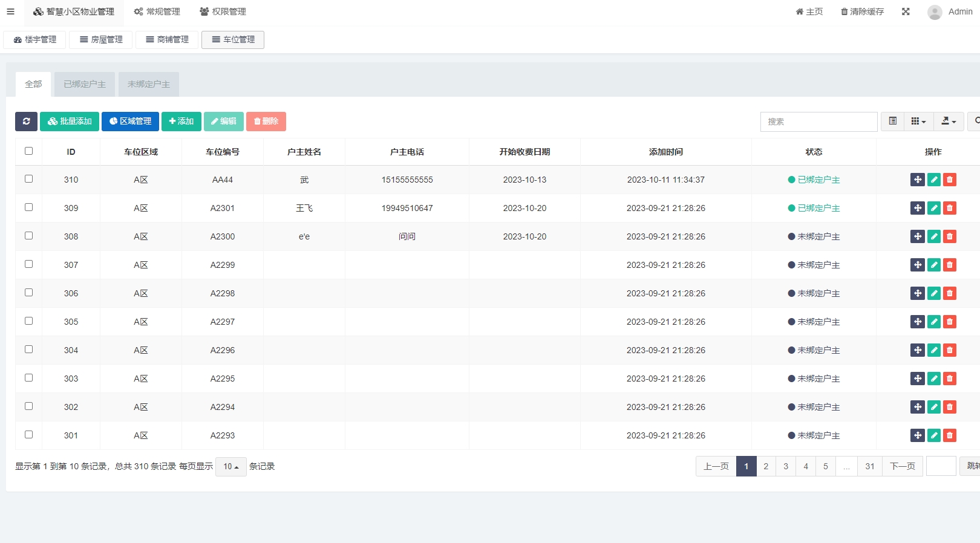Open the columns visibility dropdown
Image resolution: width=980 pixels, height=543 pixels.
click(918, 122)
